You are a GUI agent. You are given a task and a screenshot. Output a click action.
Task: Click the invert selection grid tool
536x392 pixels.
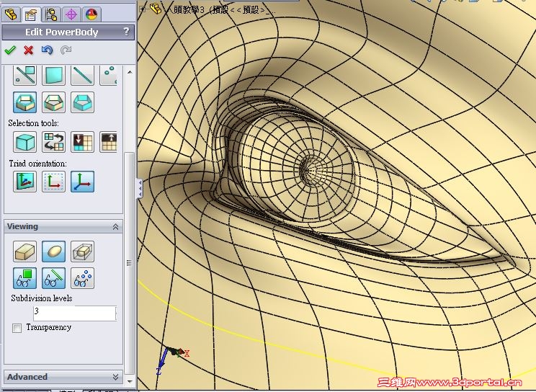53,142
